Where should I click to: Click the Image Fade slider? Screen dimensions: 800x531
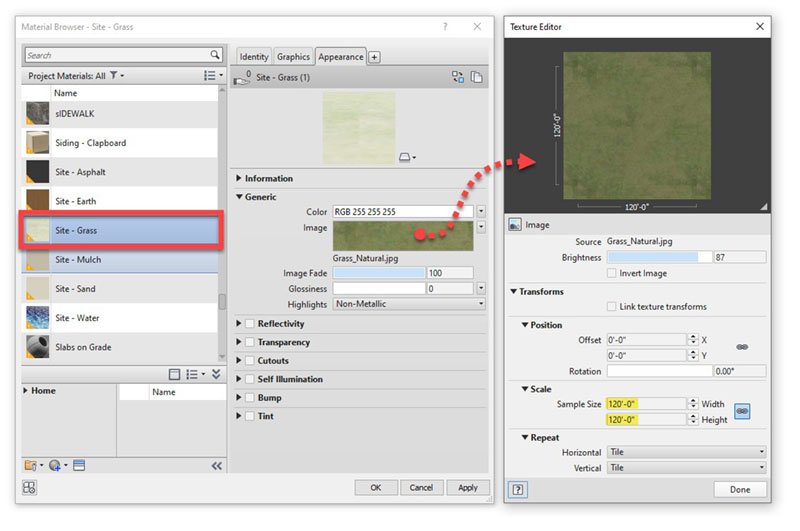coord(379,273)
